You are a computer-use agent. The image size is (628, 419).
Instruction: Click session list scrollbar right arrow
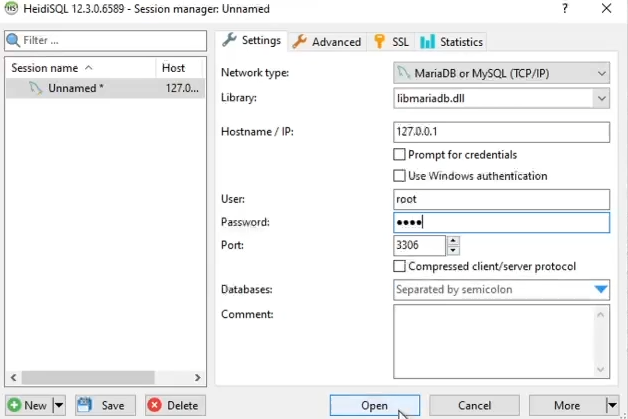click(197, 377)
